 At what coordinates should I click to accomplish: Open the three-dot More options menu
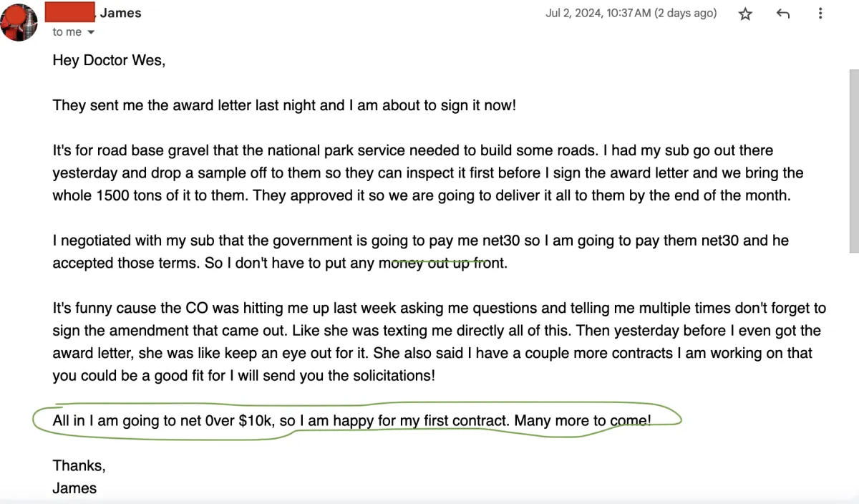[821, 14]
